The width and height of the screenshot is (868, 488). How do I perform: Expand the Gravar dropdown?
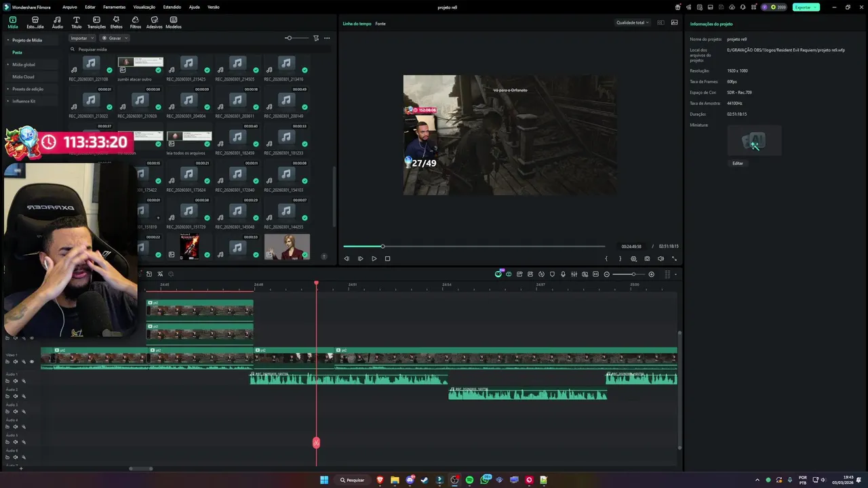click(115, 38)
